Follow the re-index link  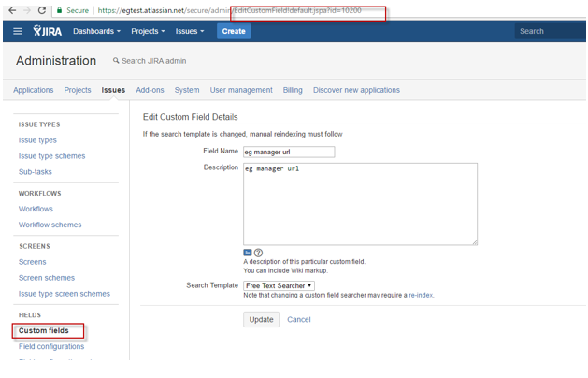[421, 295]
